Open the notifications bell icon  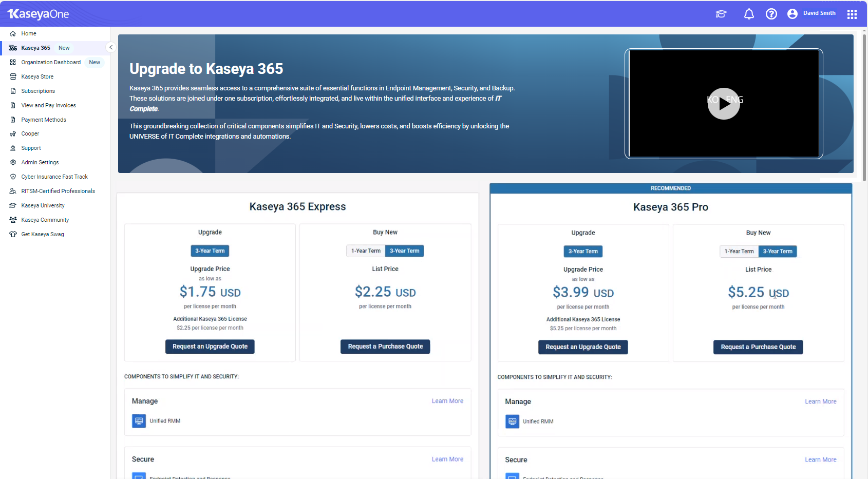click(x=749, y=14)
